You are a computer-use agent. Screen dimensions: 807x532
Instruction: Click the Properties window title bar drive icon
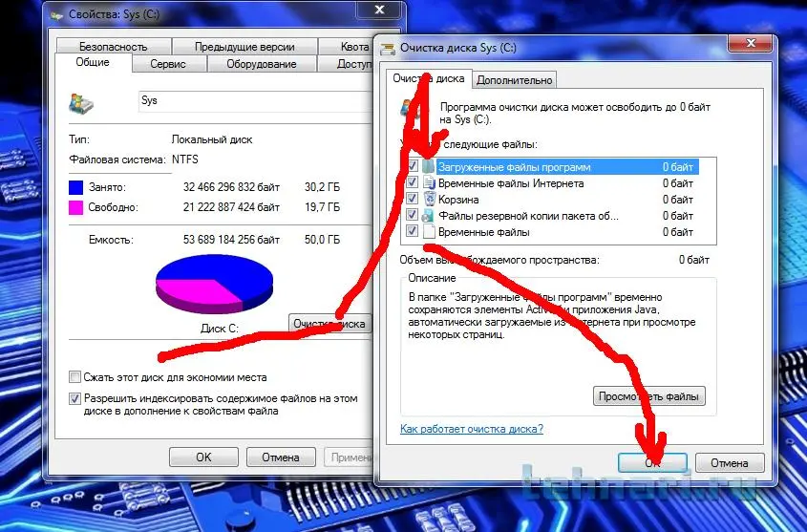click(x=56, y=15)
